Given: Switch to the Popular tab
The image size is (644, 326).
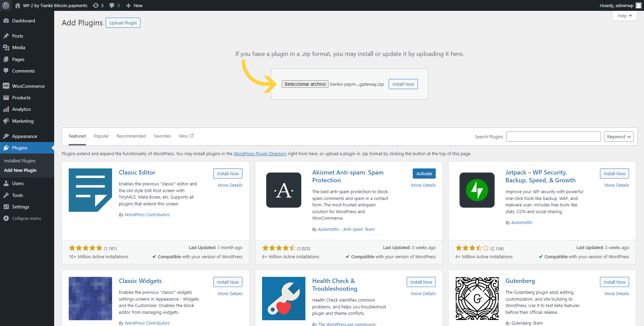Looking at the screenshot, I should pos(101,136).
